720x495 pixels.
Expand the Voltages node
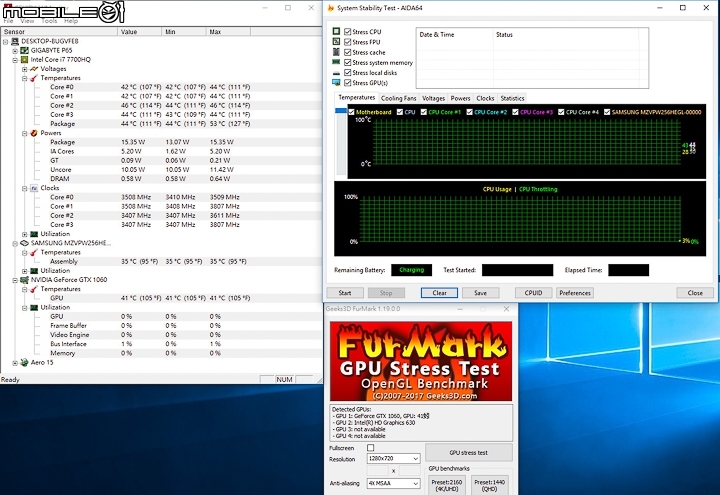click(x=25, y=69)
